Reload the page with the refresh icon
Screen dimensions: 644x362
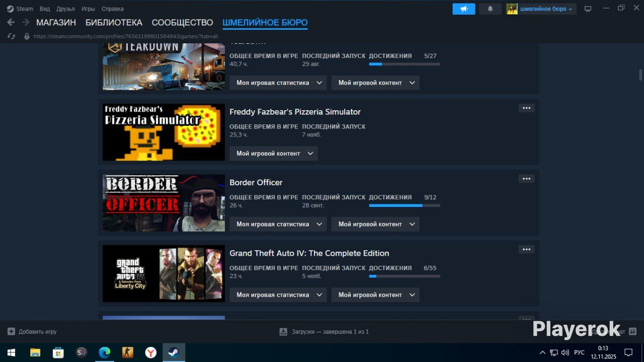tap(11, 36)
